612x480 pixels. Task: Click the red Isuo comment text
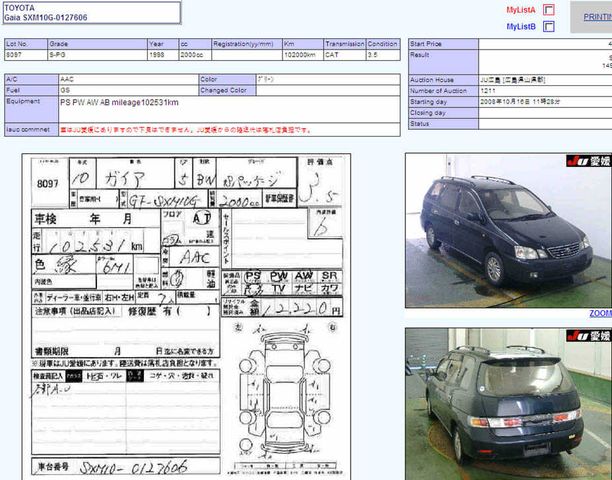[186, 130]
